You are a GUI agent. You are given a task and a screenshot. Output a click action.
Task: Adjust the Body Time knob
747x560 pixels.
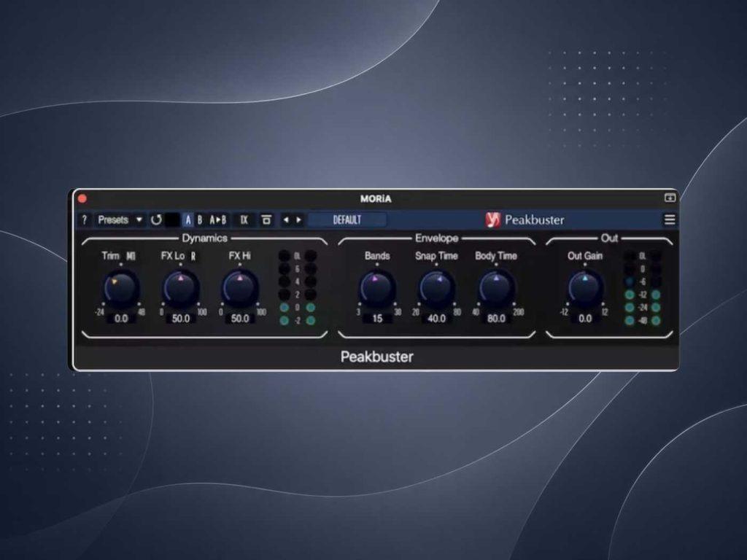coord(496,288)
